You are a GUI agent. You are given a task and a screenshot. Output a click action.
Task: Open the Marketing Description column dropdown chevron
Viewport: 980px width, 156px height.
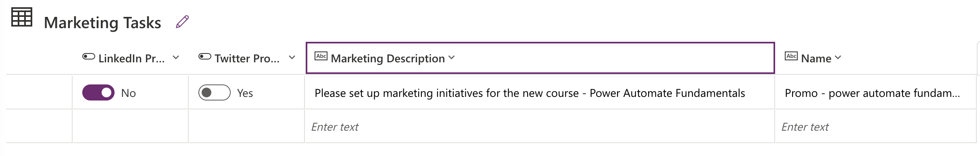[x=452, y=57]
